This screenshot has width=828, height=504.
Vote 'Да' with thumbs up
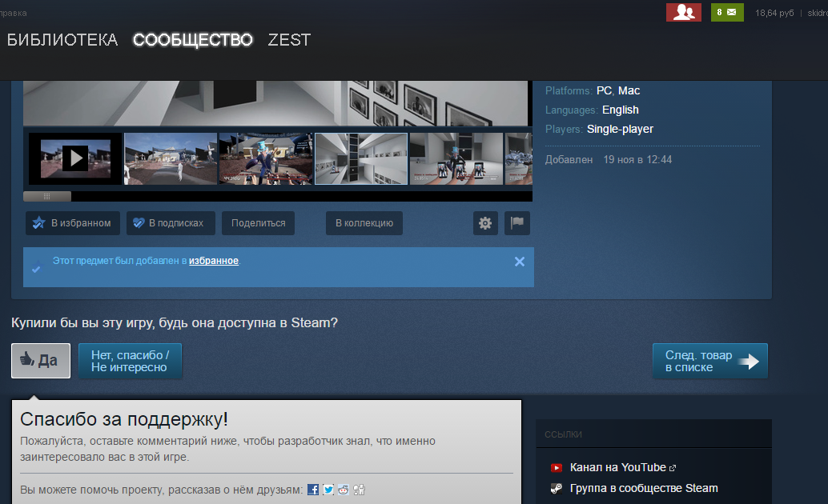pos(41,361)
